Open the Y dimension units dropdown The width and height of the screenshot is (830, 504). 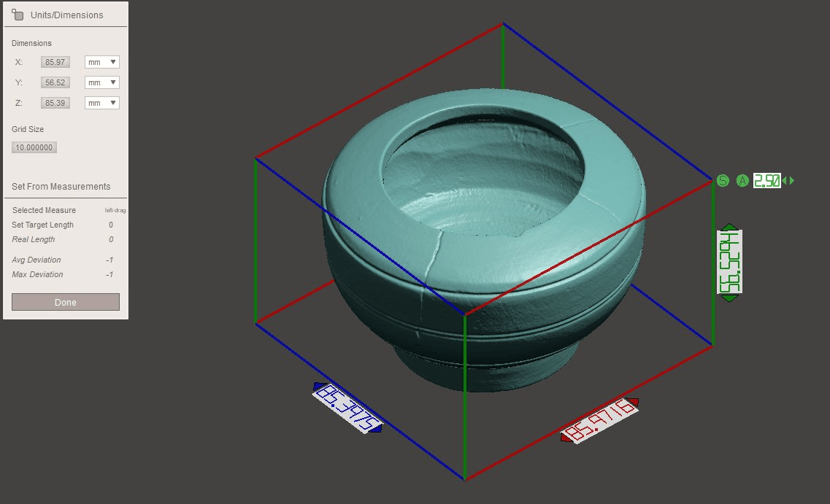coord(101,83)
